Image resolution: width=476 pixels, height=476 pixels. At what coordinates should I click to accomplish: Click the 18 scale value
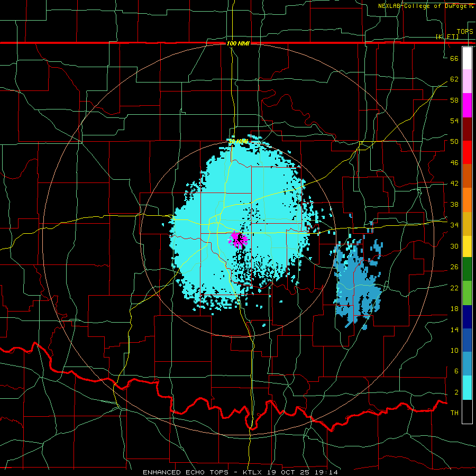tap(454, 309)
